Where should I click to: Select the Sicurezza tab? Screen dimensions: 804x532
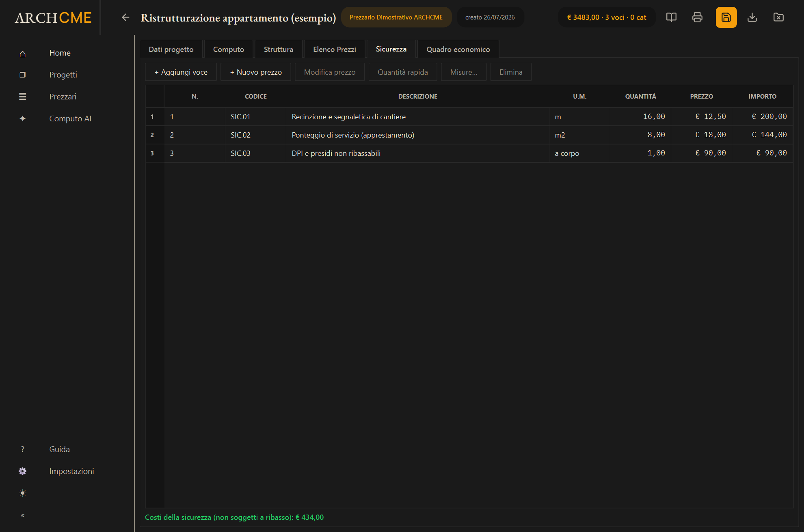click(x=391, y=49)
